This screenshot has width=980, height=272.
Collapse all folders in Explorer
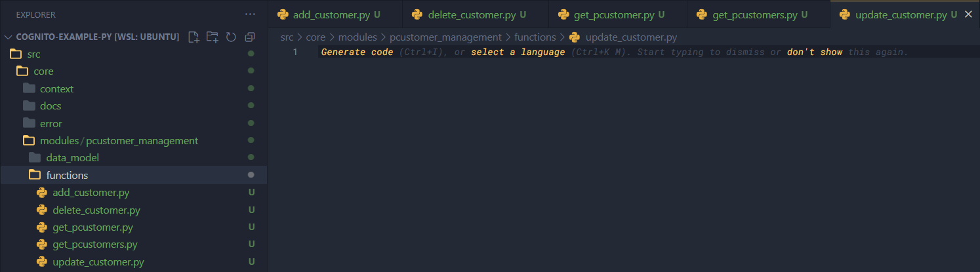tap(249, 37)
